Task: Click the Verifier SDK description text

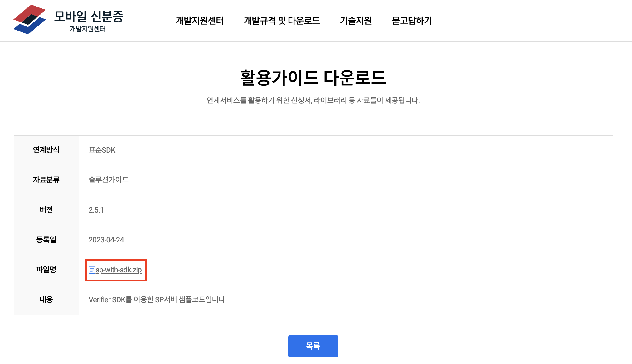Action: (x=158, y=300)
